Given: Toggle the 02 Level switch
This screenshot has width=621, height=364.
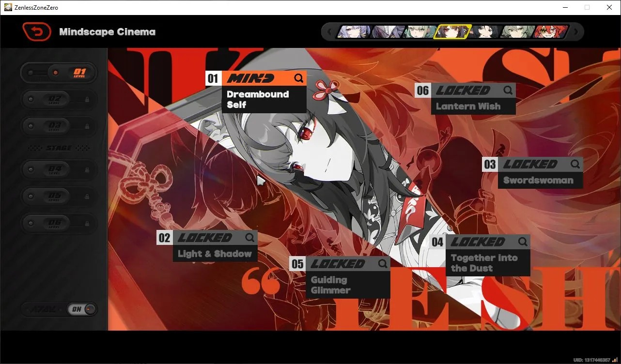Looking at the screenshot, I should [59, 99].
